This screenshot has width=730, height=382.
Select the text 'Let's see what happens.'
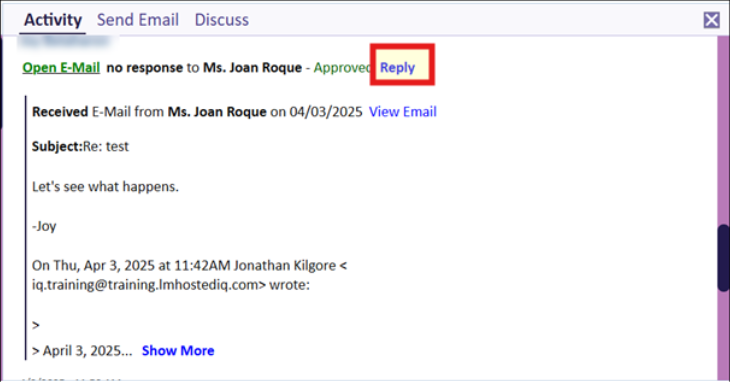coord(105,187)
